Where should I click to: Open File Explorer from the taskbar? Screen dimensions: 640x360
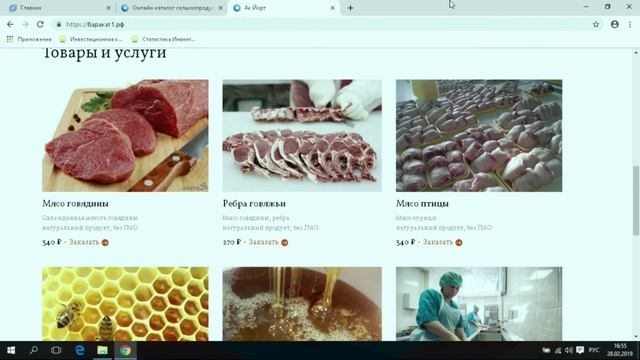click(x=102, y=350)
